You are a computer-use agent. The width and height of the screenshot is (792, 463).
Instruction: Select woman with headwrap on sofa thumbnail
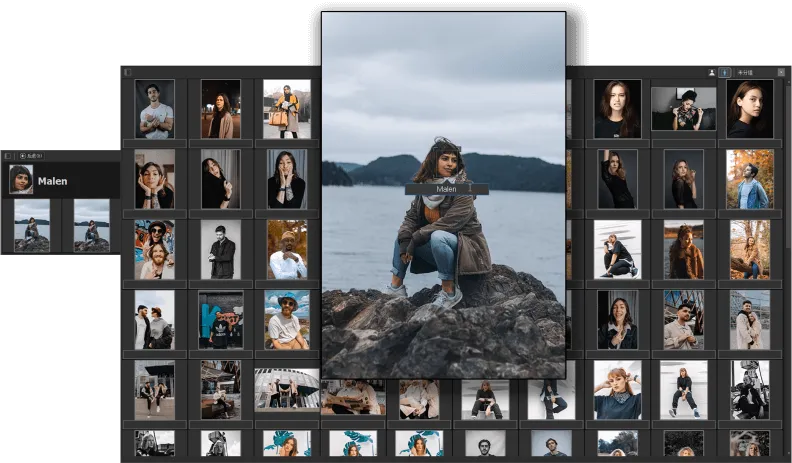tap(683, 109)
